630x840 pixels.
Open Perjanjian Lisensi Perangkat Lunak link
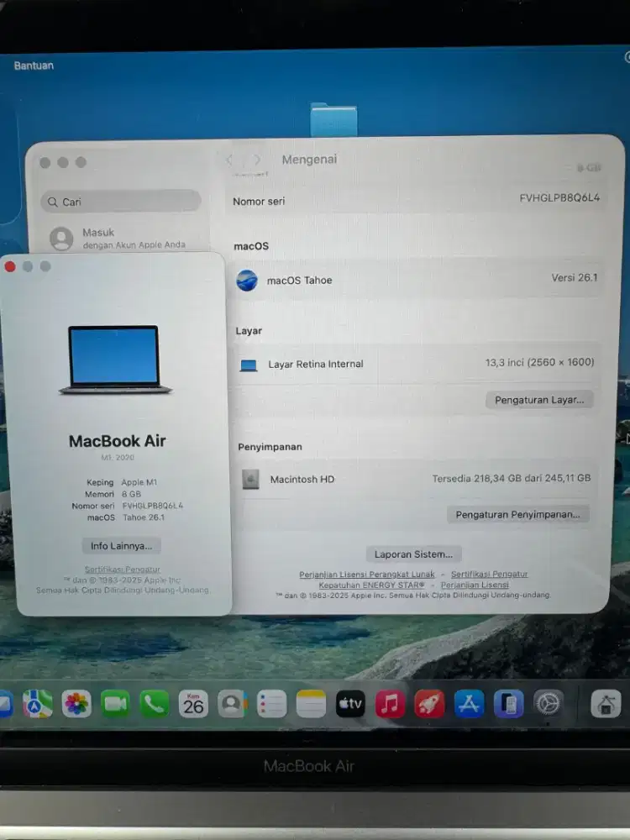point(367,575)
